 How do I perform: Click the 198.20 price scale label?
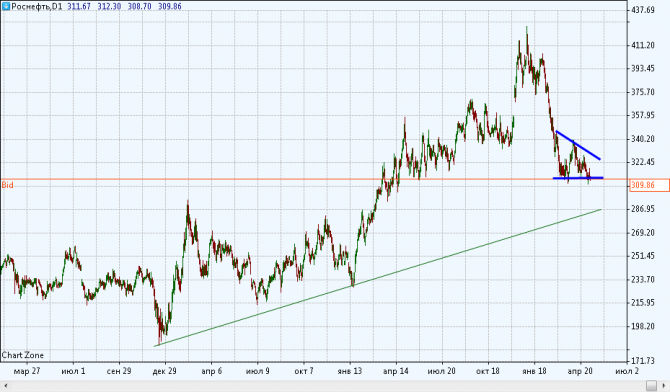click(x=643, y=326)
